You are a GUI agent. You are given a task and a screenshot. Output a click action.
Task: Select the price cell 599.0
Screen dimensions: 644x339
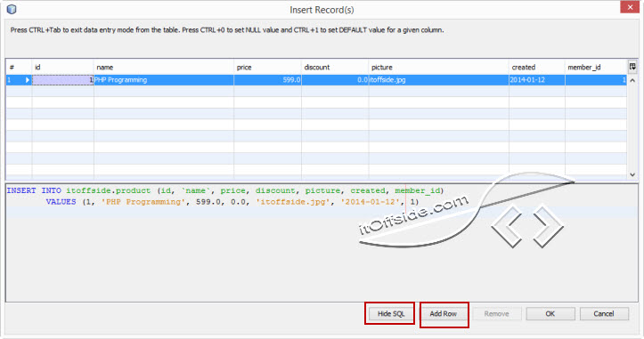pos(268,79)
